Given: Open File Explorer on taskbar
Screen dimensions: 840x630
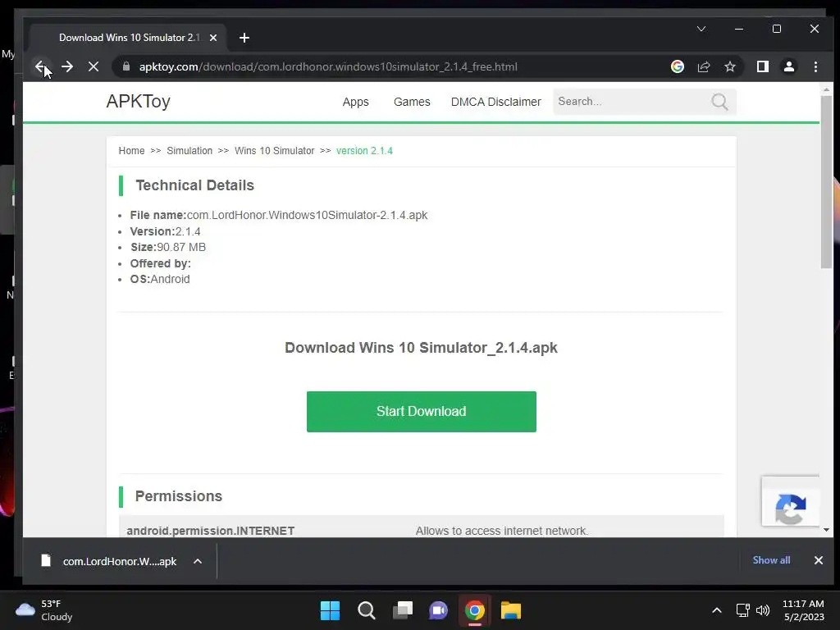Looking at the screenshot, I should [510, 610].
